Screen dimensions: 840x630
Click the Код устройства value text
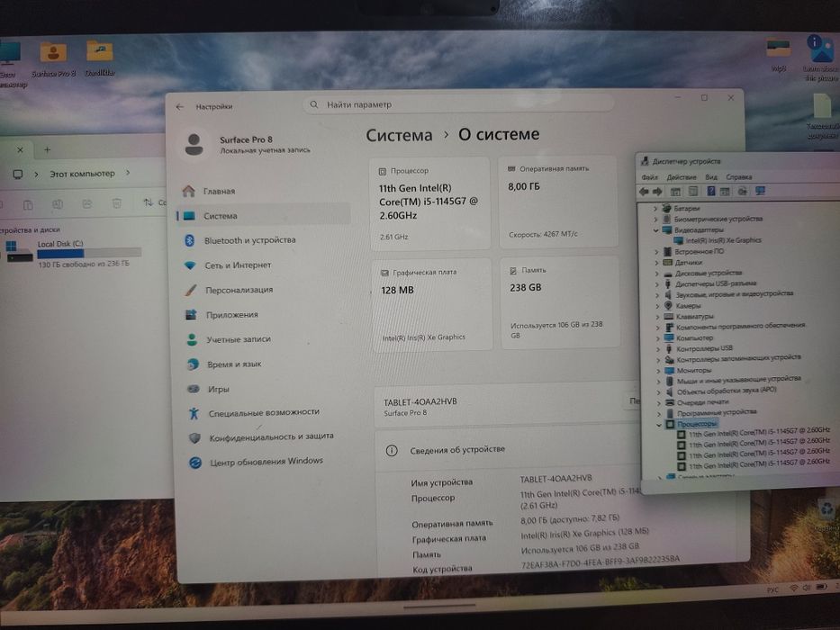click(x=600, y=561)
